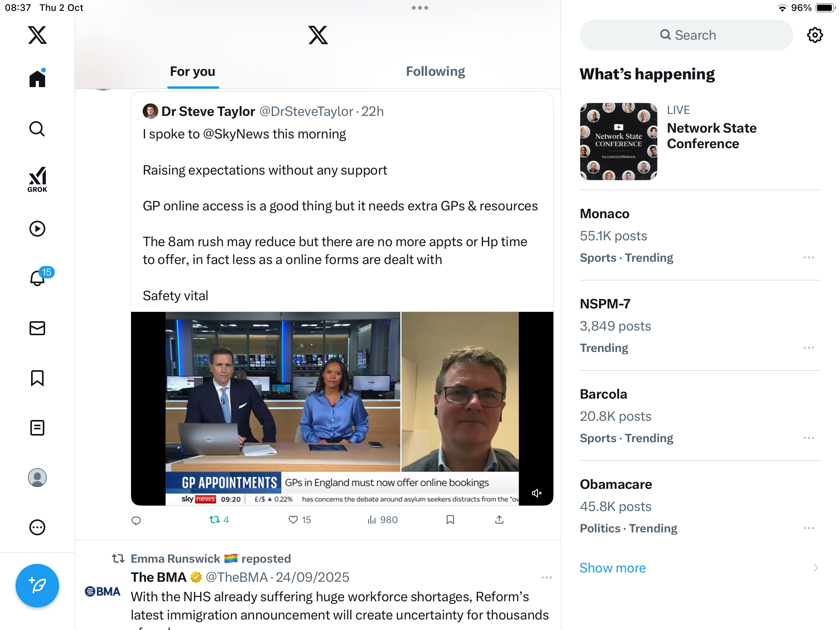The width and height of the screenshot is (840, 630).
Task: Like Dr Steve Taylor's post
Action: [x=294, y=520]
